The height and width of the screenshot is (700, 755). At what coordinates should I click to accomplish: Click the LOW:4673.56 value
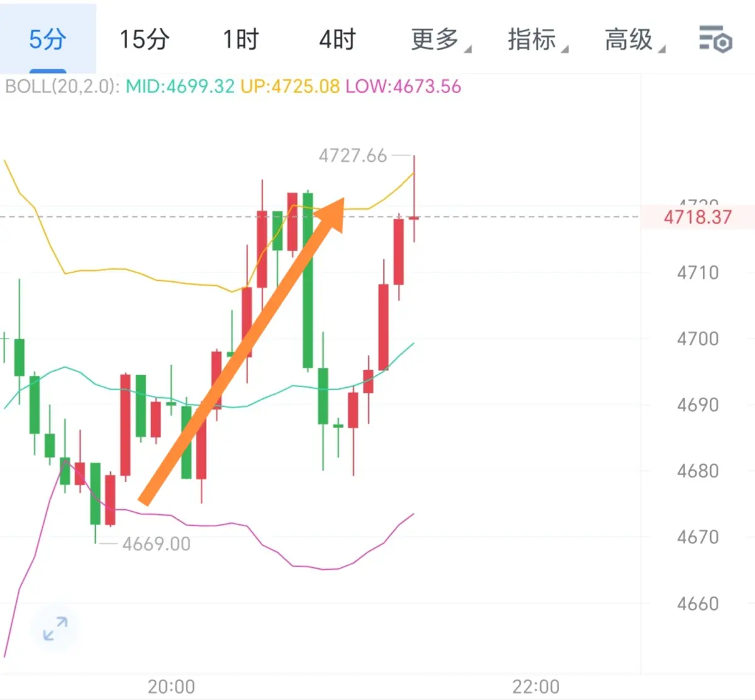[x=404, y=87]
